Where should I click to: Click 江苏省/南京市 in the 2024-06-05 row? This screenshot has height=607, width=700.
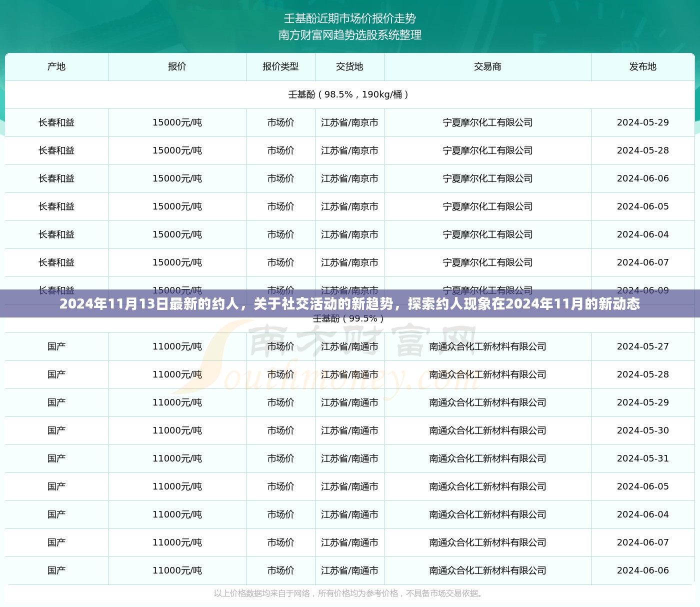pos(349,206)
